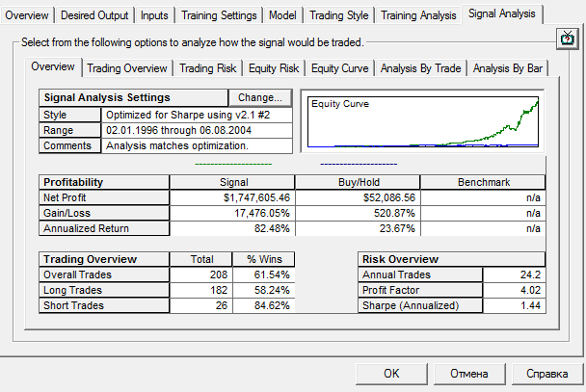View the Equity Curve sub-tab
Image resolution: width=586 pixels, height=392 pixels.
pos(339,67)
